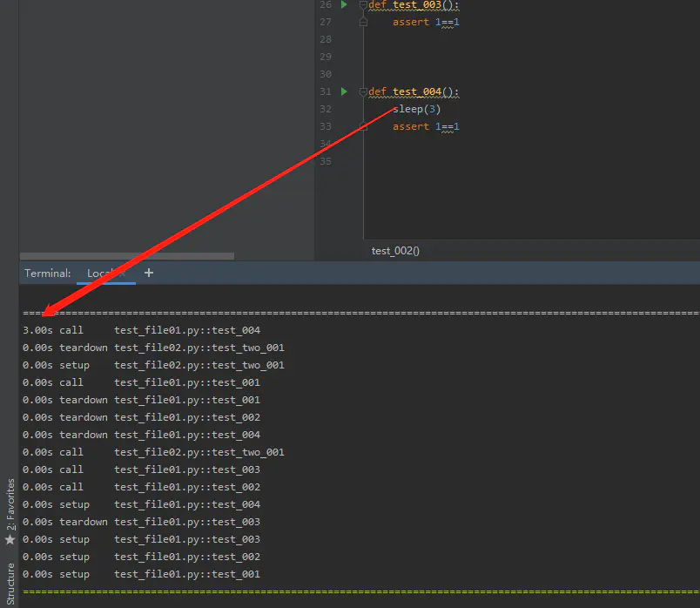This screenshot has height=608, width=700.
Task: Open the Favorites tool window
Action: point(10,504)
